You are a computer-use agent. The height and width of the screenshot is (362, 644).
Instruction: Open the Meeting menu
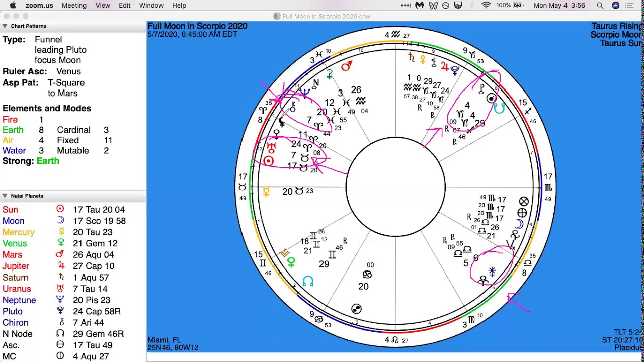click(74, 5)
